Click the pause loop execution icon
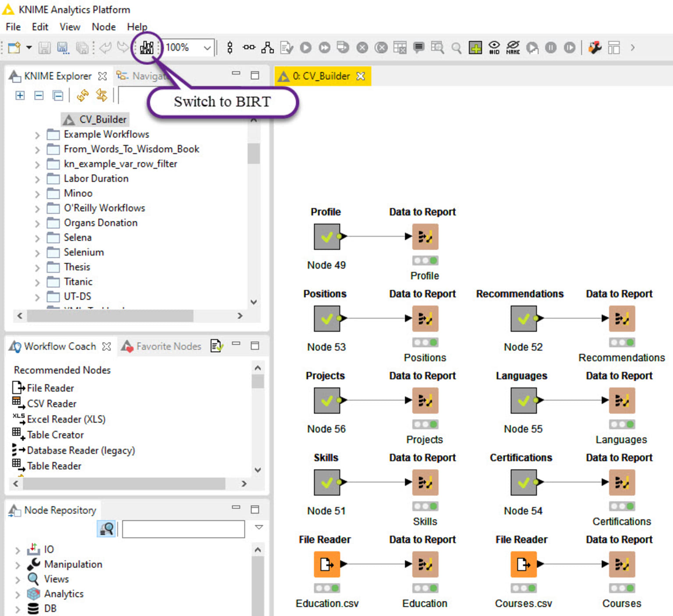673x616 pixels. click(551, 47)
